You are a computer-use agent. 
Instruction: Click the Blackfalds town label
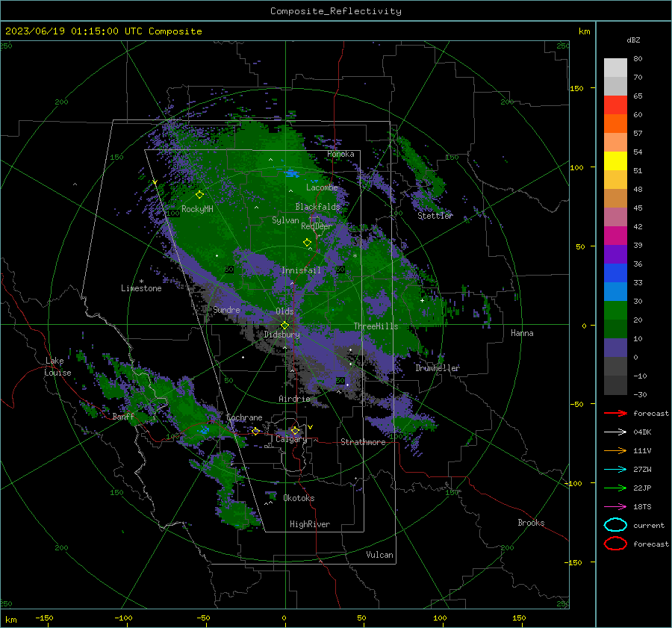[x=317, y=207]
